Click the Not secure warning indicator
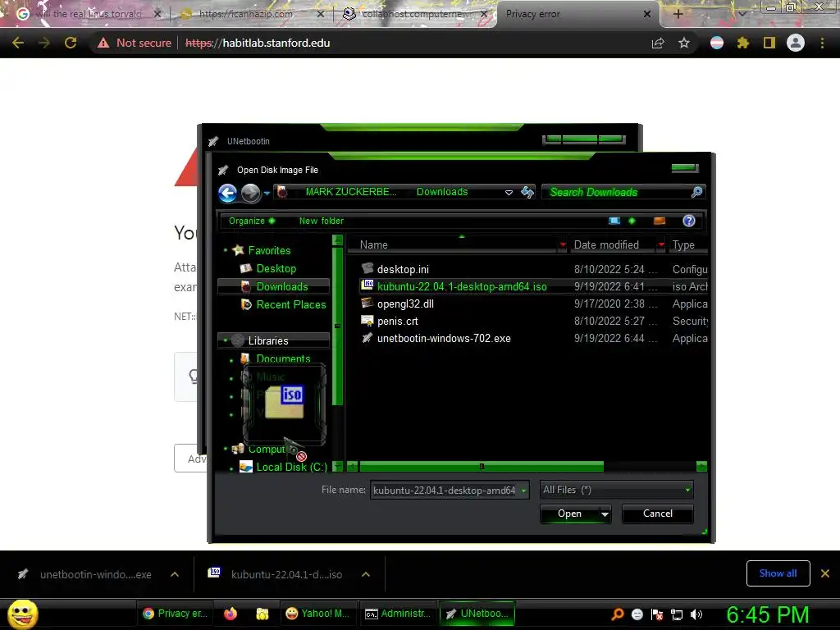Screen dimensions: 840x630 135,43
